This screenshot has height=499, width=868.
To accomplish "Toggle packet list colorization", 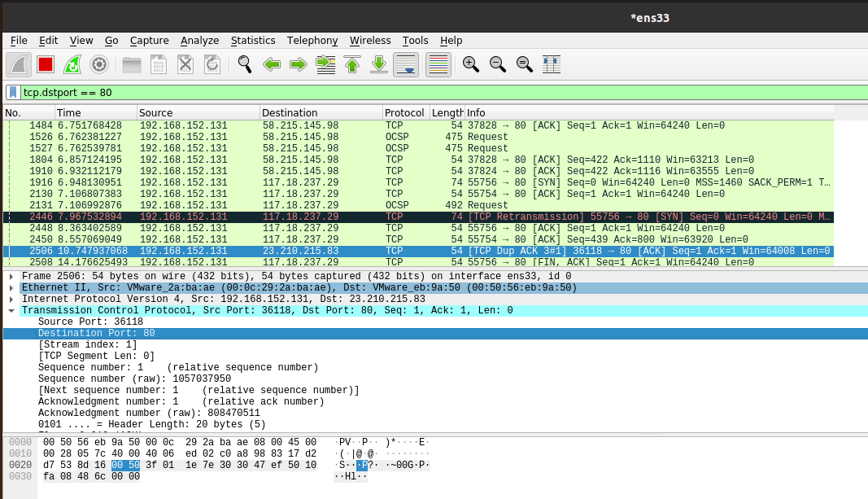I will (438, 64).
